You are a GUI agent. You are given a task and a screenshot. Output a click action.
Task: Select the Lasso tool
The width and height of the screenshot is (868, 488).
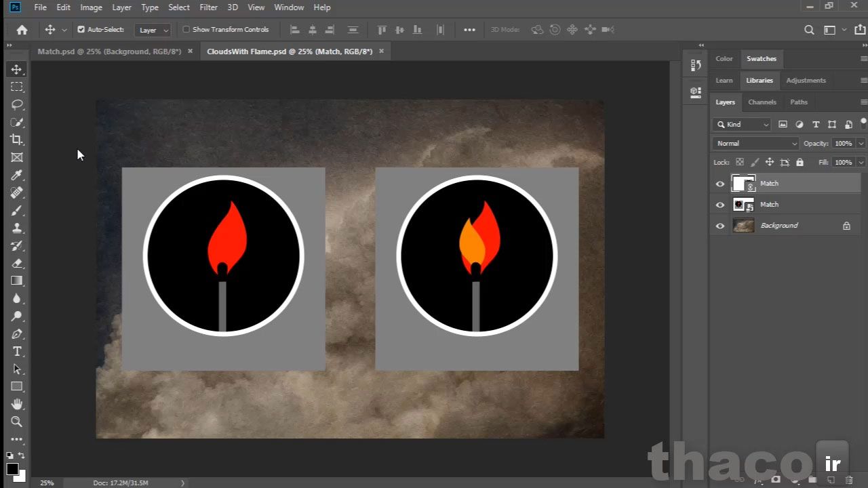click(17, 104)
